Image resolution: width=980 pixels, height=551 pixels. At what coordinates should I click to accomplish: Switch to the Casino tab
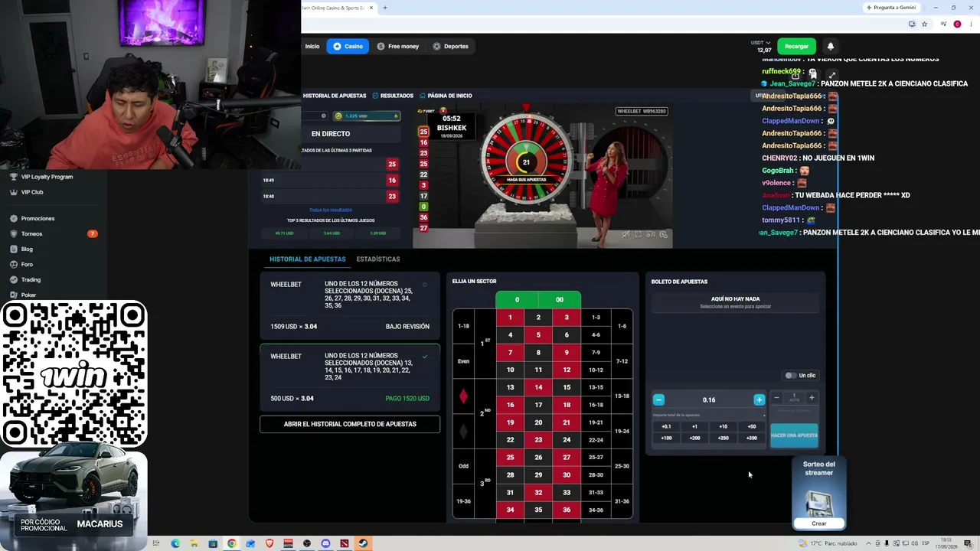click(x=348, y=46)
